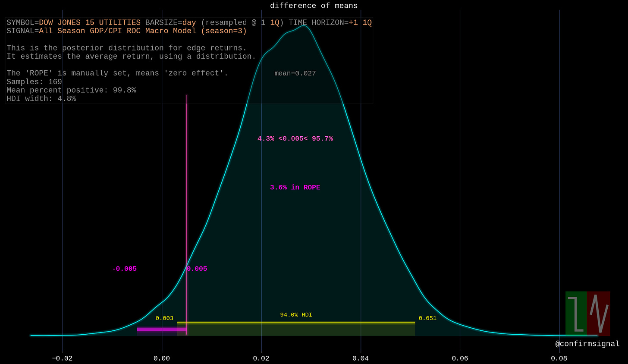The width and height of the screenshot is (628, 364).
Task: Click the magenta '0.005' ROPE upper label
Action: point(197,269)
